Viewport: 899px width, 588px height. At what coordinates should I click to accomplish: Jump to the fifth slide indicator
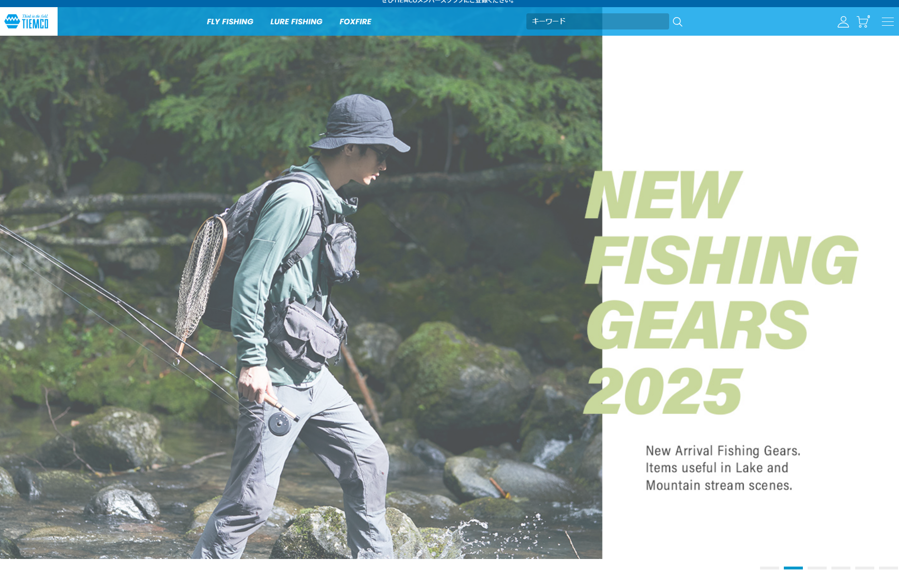click(x=864, y=568)
